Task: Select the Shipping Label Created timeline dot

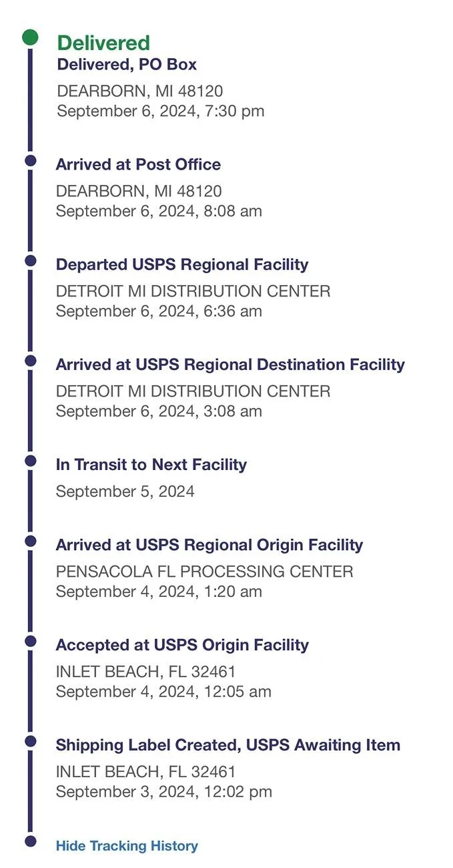Action: click(x=30, y=741)
